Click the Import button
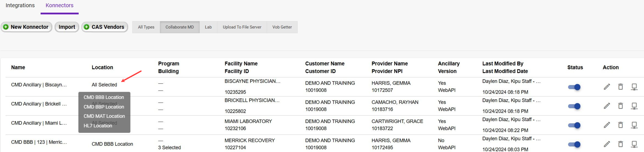 coord(67,27)
